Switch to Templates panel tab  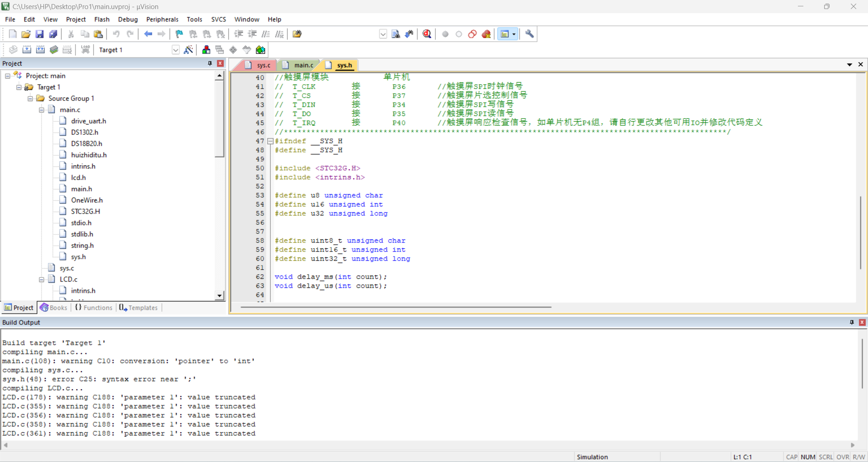click(x=138, y=308)
